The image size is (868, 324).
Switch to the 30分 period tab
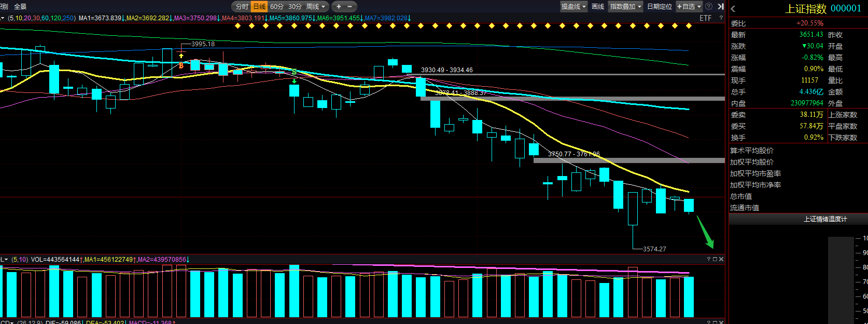295,7
